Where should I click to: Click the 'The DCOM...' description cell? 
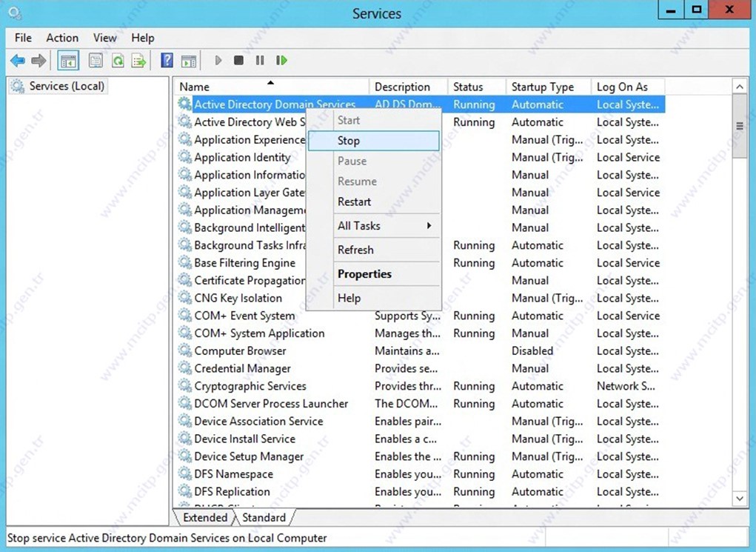tap(406, 403)
